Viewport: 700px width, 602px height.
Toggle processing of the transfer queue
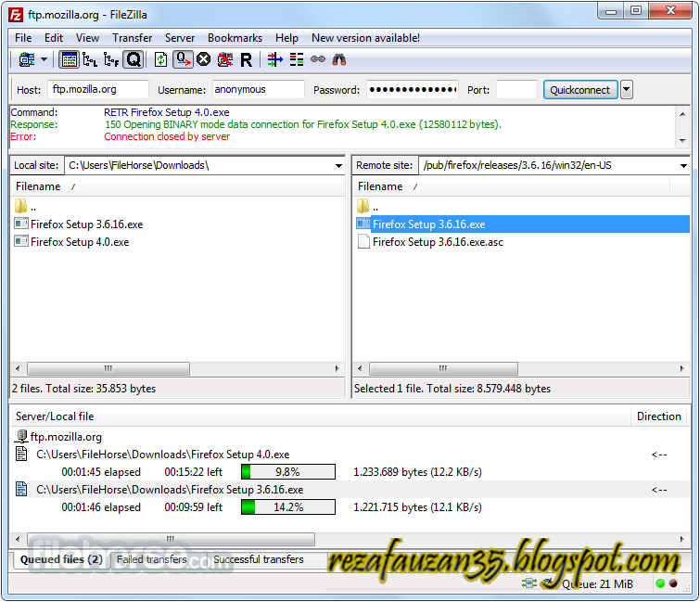coord(183,59)
